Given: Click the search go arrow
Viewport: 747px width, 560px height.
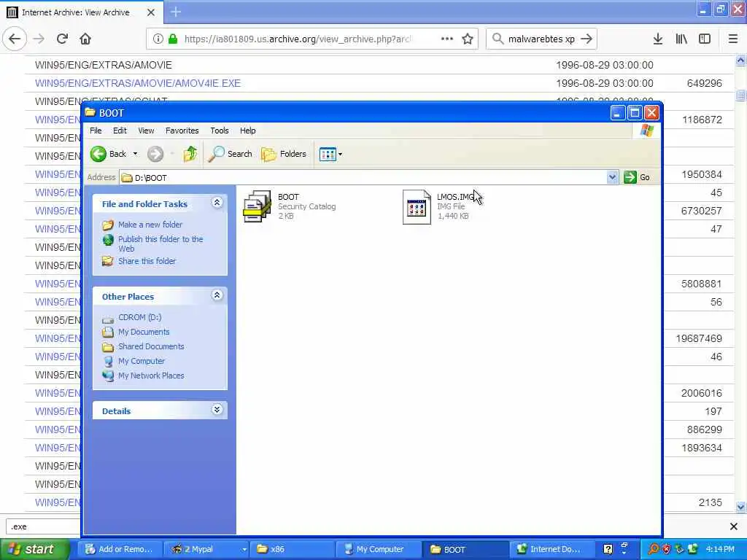Looking at the screenshot, I should 587,39.
